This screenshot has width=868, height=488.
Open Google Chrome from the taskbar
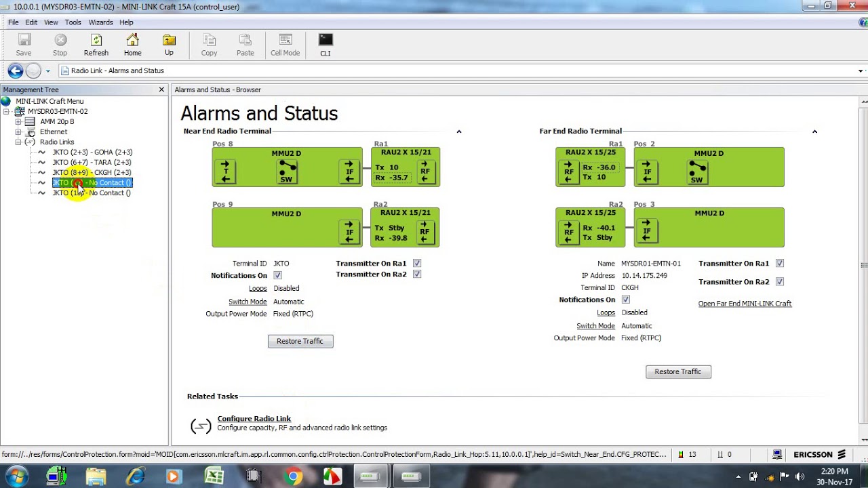point(294,476)
